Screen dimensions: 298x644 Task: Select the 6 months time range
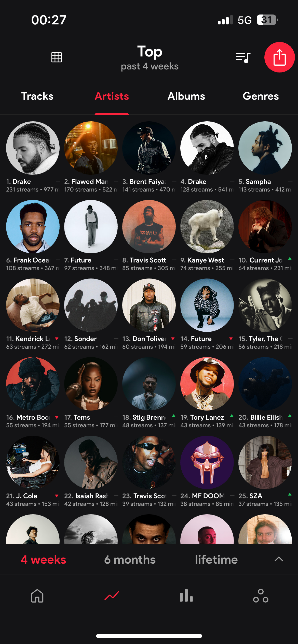(130, 560)
